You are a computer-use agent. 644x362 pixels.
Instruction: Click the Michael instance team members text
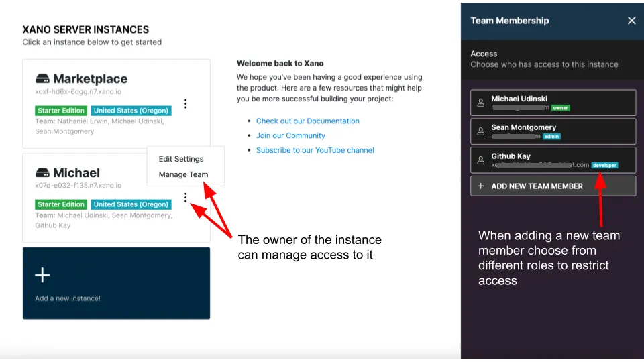point(103,221)
